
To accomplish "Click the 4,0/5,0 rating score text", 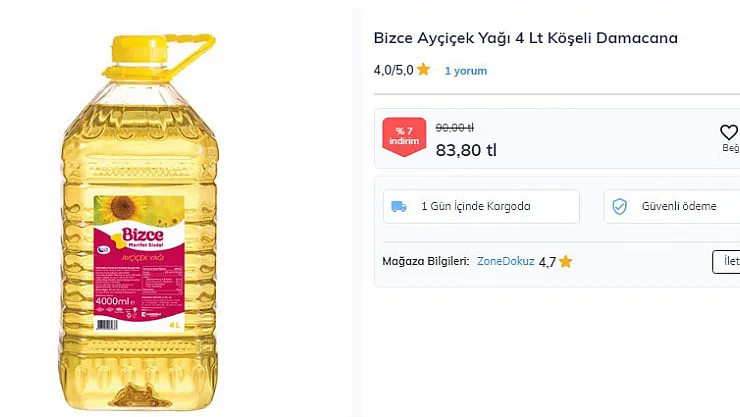I will tap(394, 70).
